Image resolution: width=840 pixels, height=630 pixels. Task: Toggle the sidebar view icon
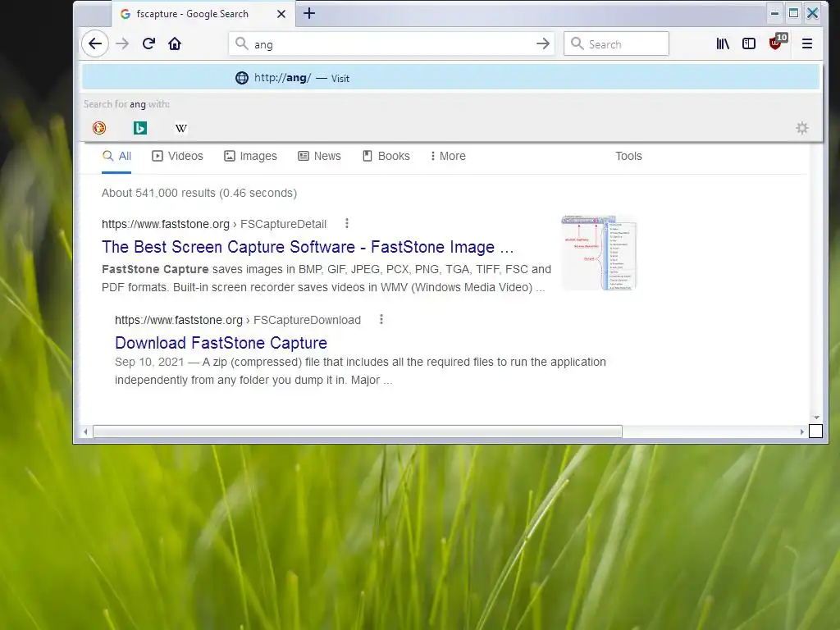(749, 44)
